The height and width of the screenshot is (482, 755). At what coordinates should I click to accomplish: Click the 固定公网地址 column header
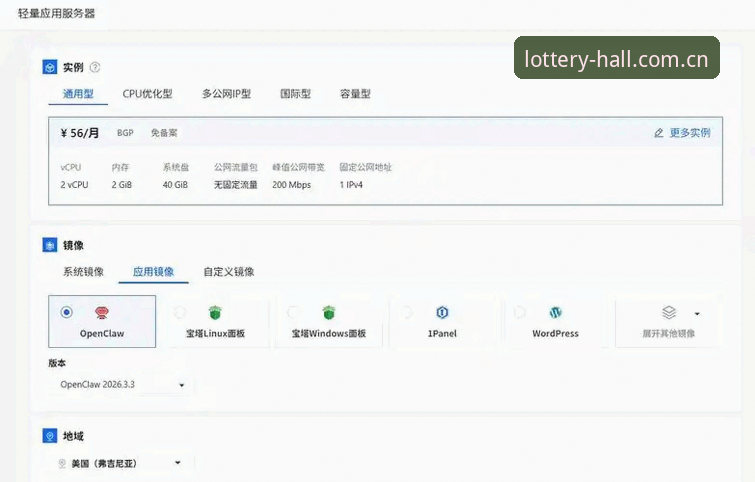365,168
